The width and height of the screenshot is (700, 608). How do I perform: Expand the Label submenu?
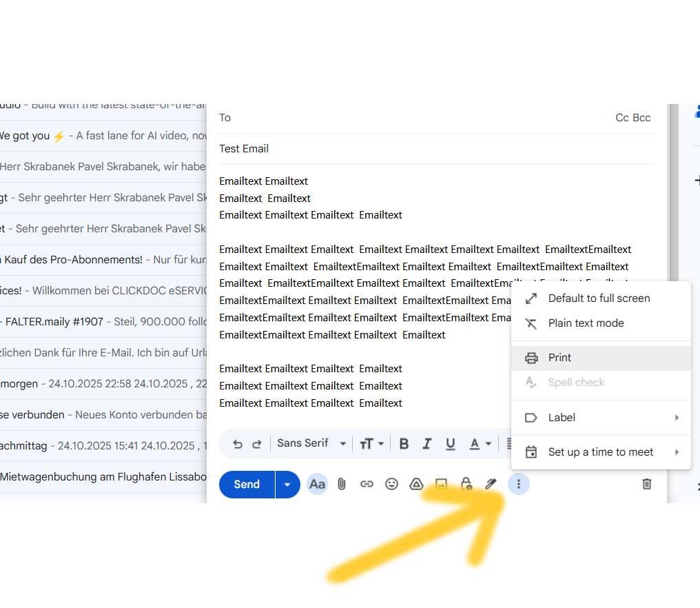tap(562, 417)
